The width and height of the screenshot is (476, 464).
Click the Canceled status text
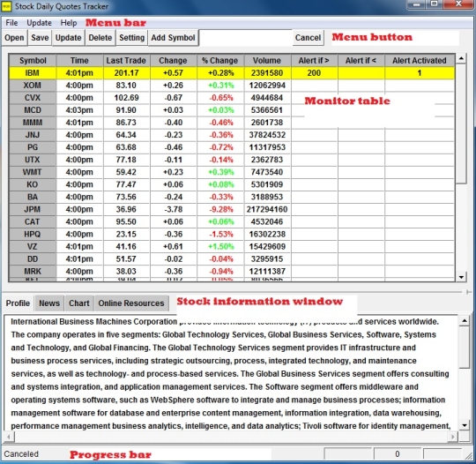coord(21,454)
